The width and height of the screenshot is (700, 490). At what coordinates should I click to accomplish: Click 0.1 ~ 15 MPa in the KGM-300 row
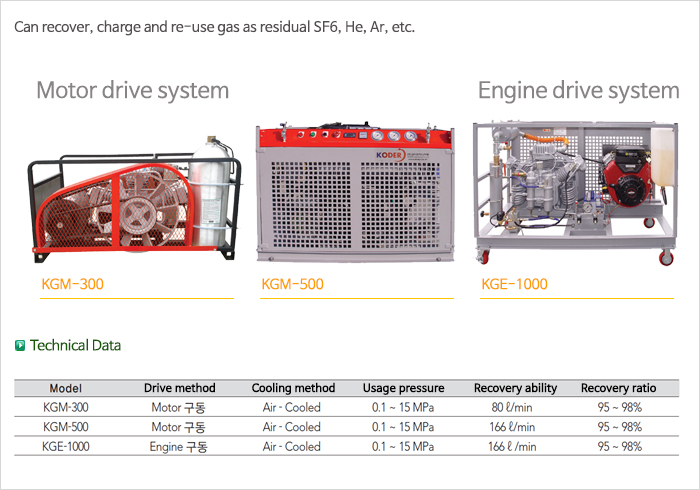403,407
